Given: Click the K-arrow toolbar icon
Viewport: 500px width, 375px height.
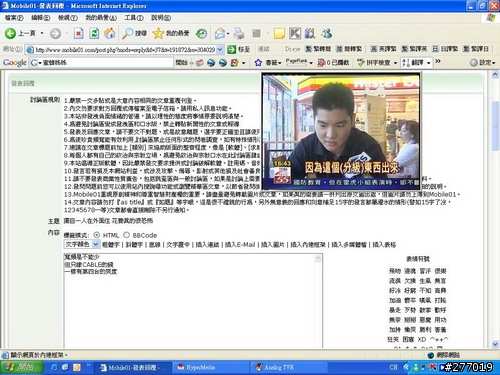Looking at the screenshot, I should pos(295,33).
